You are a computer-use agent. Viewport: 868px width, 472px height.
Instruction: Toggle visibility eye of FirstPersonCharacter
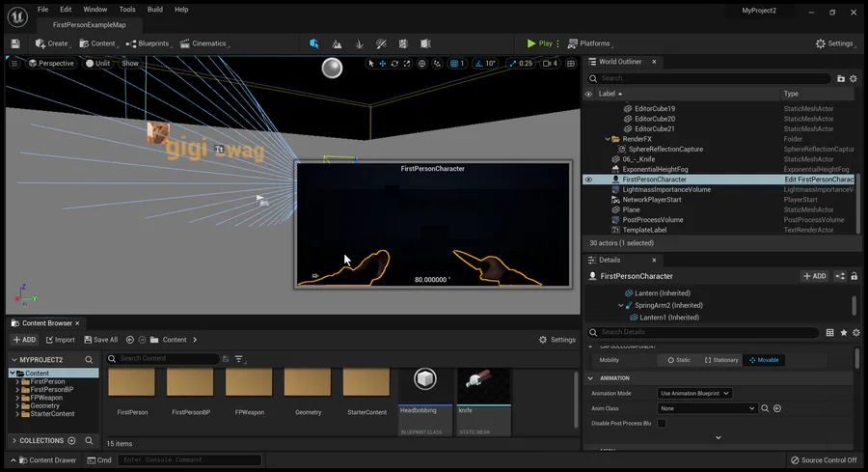[588, 180]
